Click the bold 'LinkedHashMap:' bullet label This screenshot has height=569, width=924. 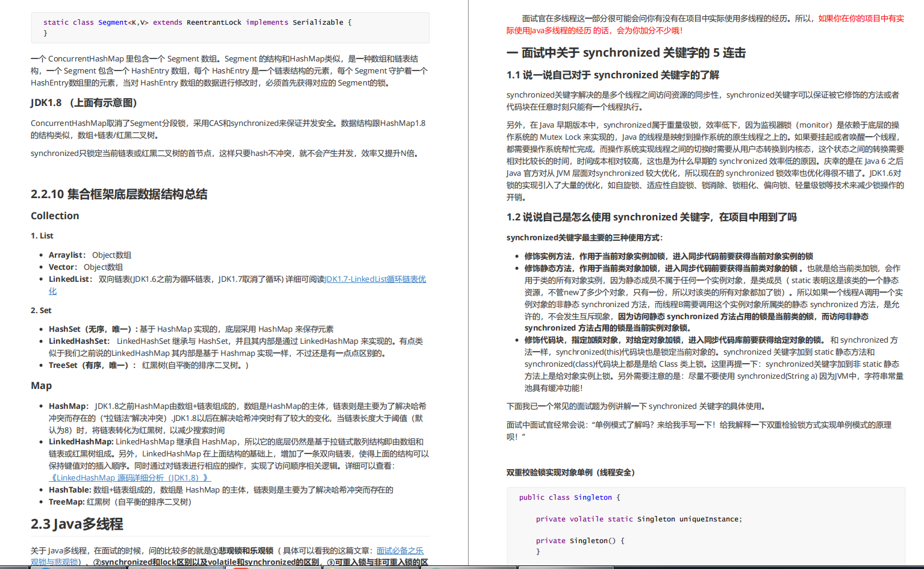[x=81, y=442]
